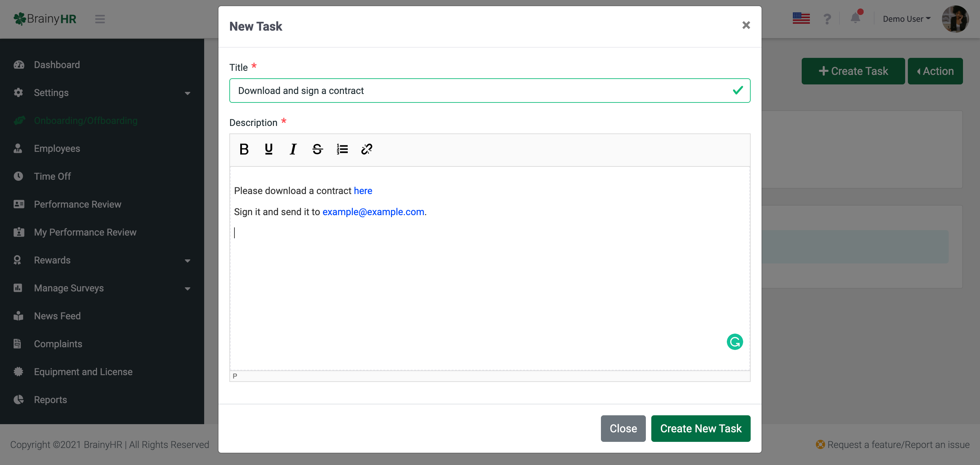Click the Create New Task button
This screenshot has width=980, height=465.
(x=701, y=429)
